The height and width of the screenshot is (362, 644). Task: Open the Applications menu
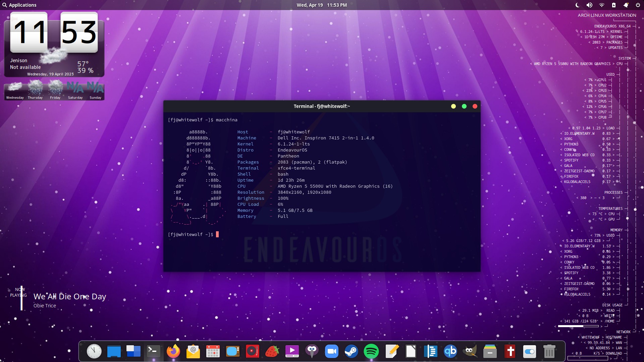click(x=19, y=5)
